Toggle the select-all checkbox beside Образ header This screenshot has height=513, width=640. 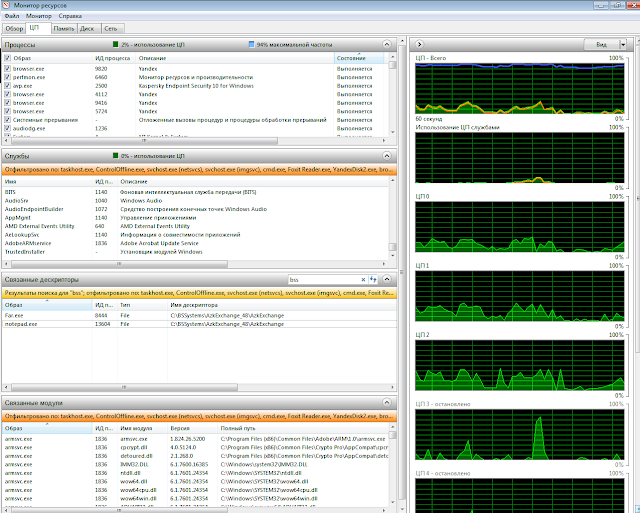click(7, 58)
